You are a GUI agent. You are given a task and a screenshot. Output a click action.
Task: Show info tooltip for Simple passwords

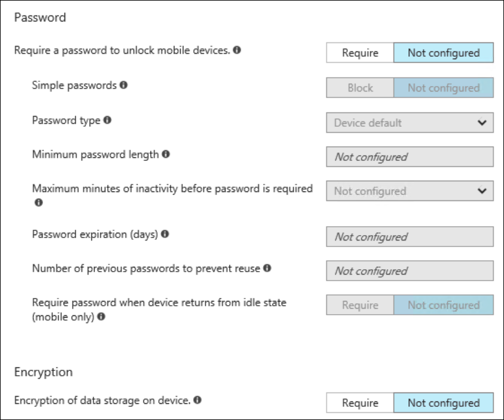coord(124,85)
